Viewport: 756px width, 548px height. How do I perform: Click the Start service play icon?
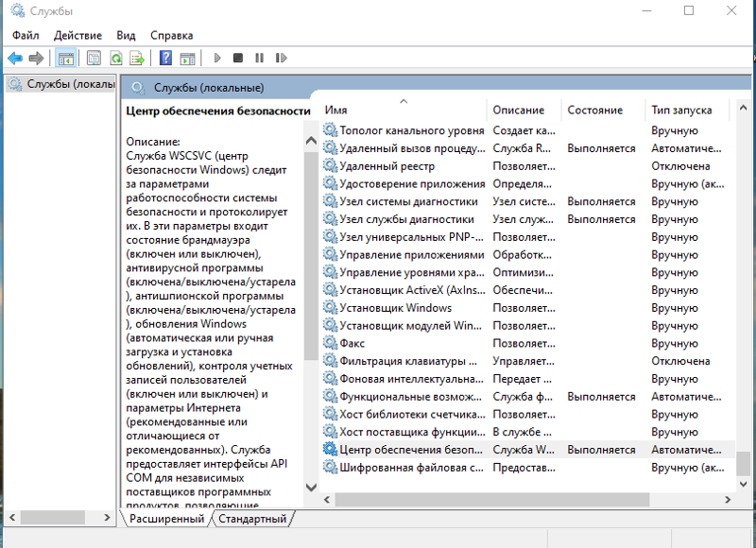pos(217,59)
